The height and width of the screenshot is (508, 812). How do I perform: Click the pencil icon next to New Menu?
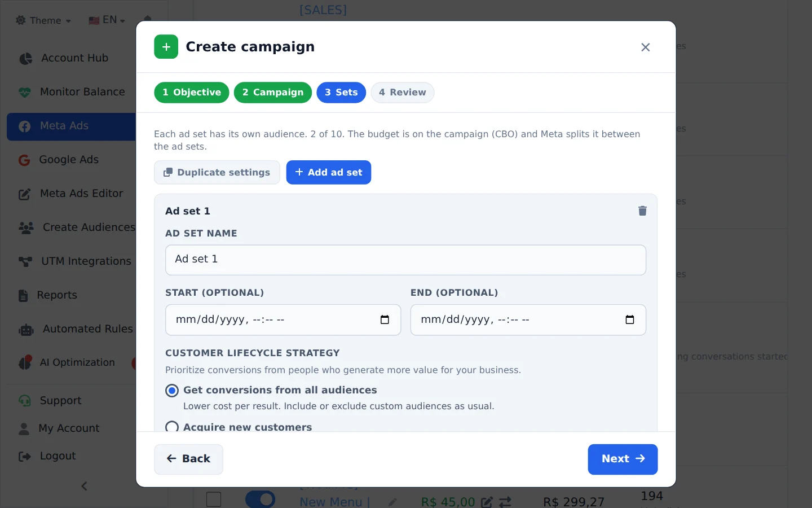pos(392,502)
